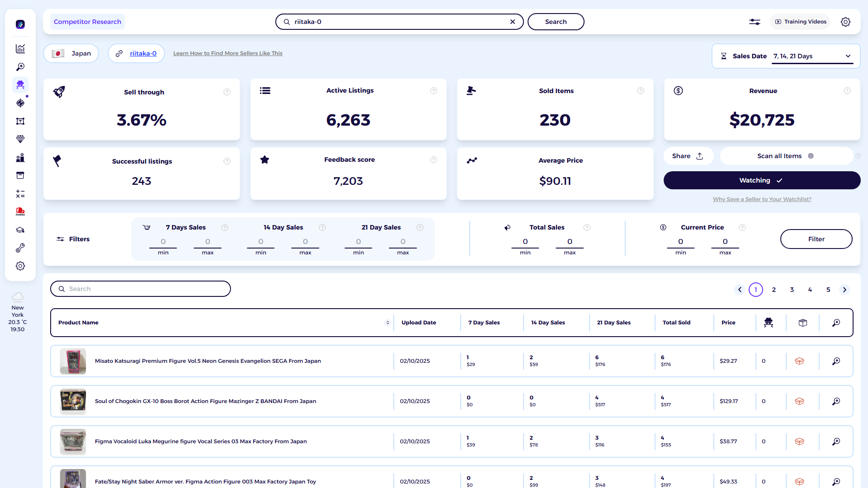Open Why Save a Seller to Watchlist link
Screen dimensions: 868x488
click(762, 199)
